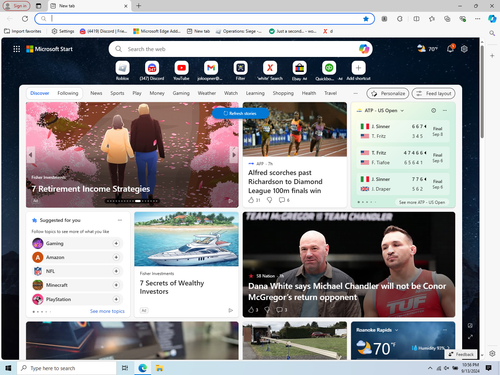This screenshot has height=375, width=500.
Task: Click the Refresh stories button
Action: [240, 113]
